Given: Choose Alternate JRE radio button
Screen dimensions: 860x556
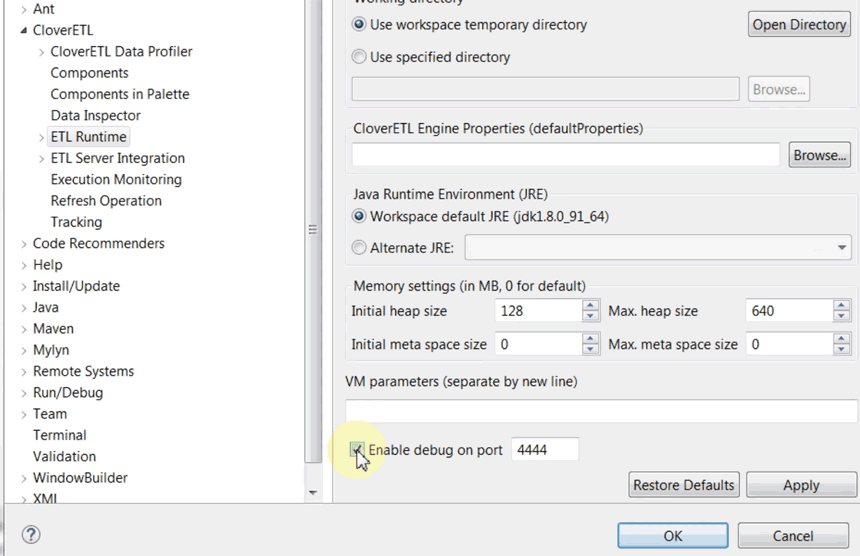Looking at the screenshot, I should click(x=359, y=248).
